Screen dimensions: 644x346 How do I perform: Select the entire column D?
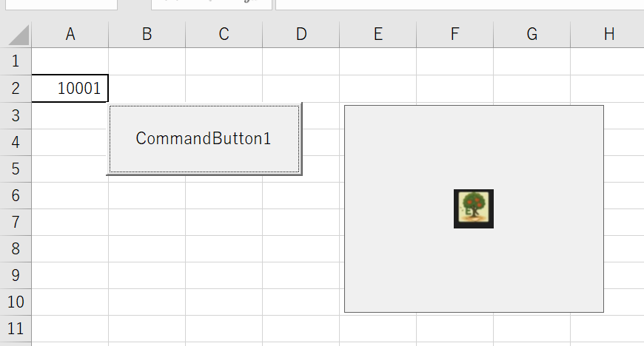click(301, 34)
